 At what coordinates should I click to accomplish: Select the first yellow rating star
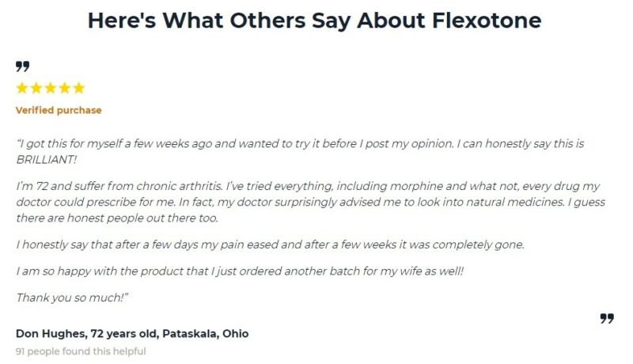click(x=22, y=88)
